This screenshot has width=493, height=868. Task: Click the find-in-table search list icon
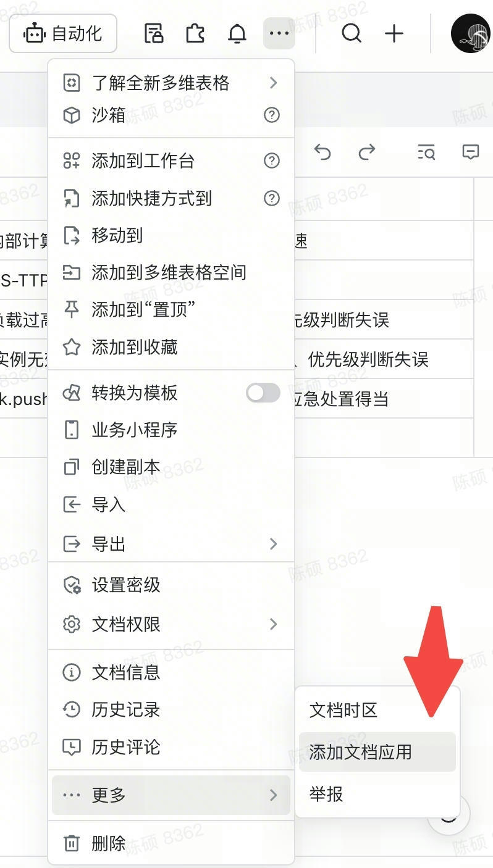[426, 152]
